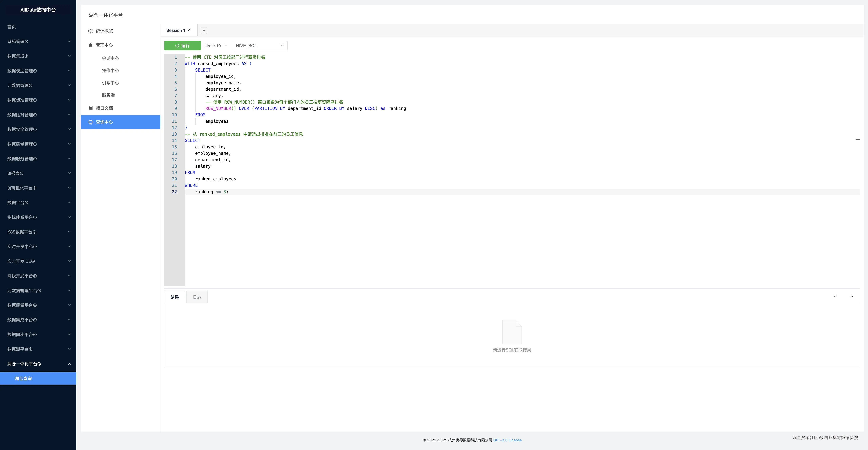Collapse 湖仓一体化平台 sidebar menu
The image size is (868, 450).
pyautogui.click(x=38, y=364)
